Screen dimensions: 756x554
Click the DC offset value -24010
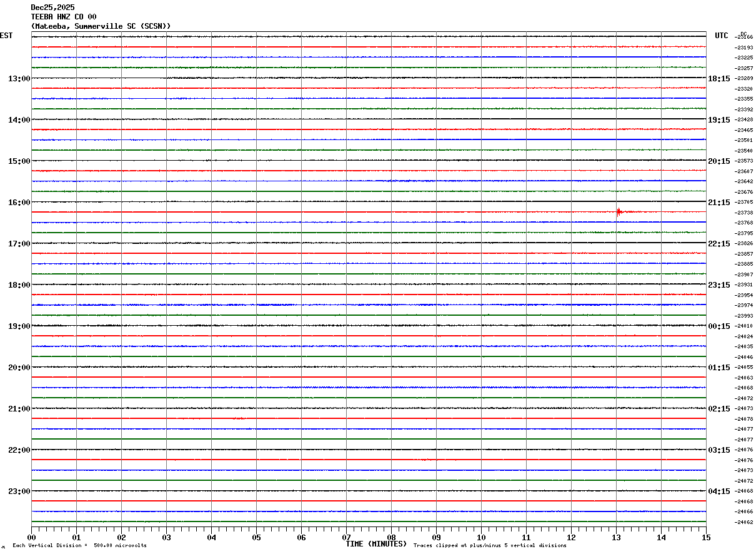point(744,326)
